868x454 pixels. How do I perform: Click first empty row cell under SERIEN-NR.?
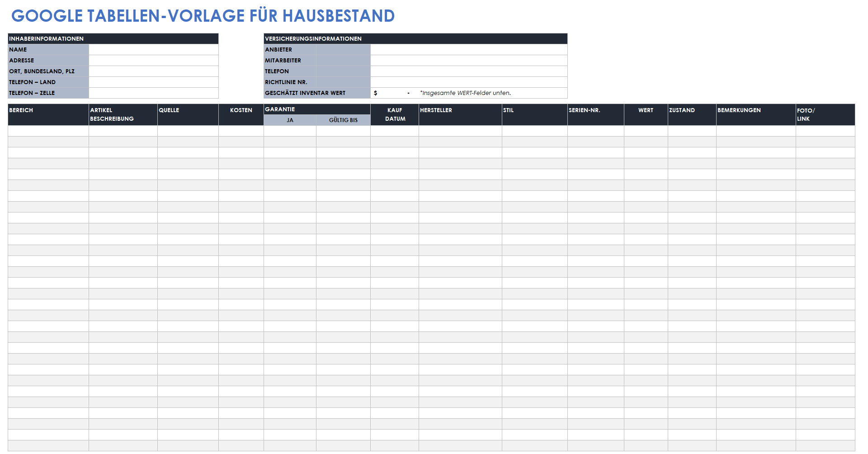coord(596,131)
